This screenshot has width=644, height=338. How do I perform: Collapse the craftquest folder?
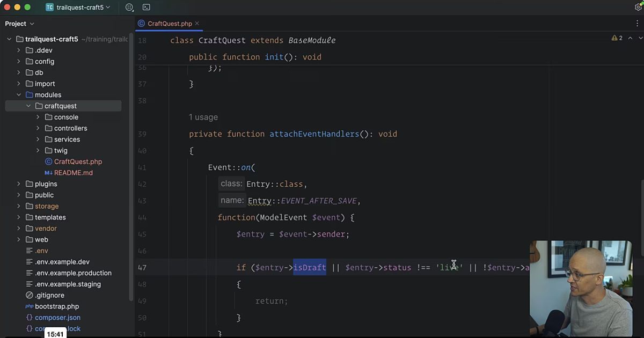tap(28, 106)
